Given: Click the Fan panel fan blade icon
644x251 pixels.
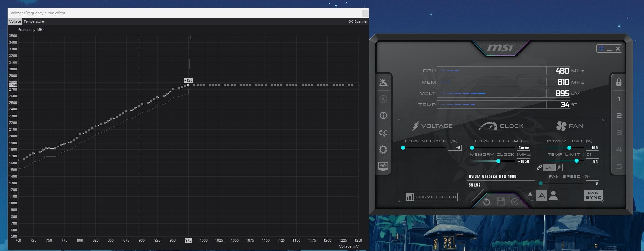Looking at the screenshot, I should (x=561, y=126).
